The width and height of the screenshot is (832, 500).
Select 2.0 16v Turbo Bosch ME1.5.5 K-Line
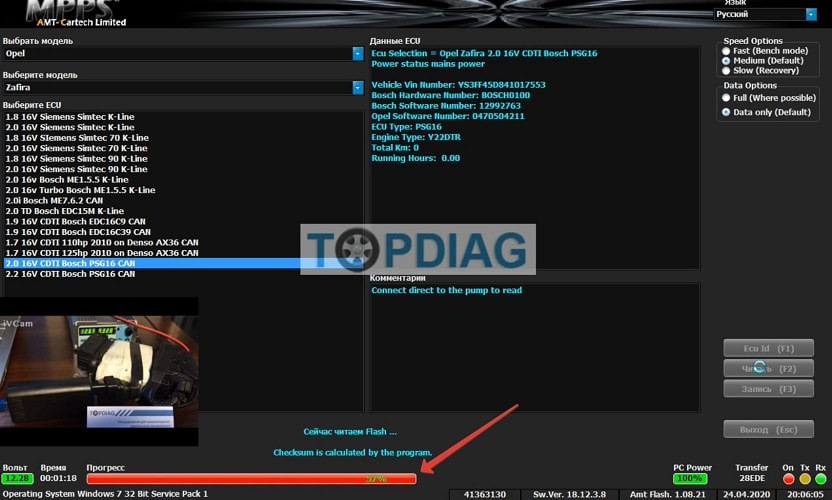pos(80,190)
